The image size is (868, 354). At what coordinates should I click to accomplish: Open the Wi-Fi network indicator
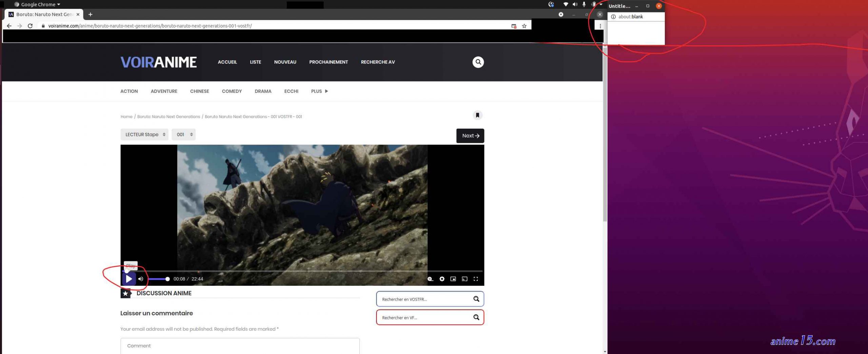566,4
